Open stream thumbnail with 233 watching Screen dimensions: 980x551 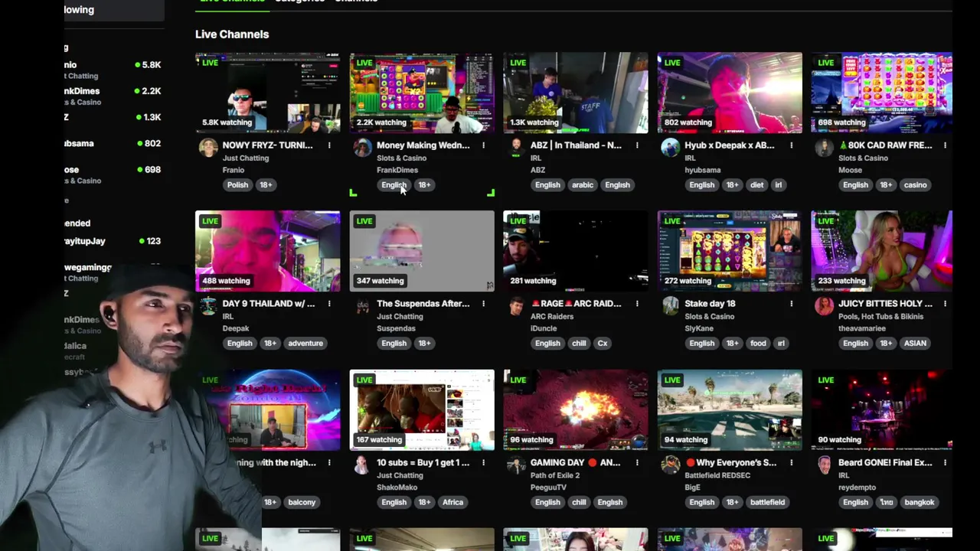(882, 251)
